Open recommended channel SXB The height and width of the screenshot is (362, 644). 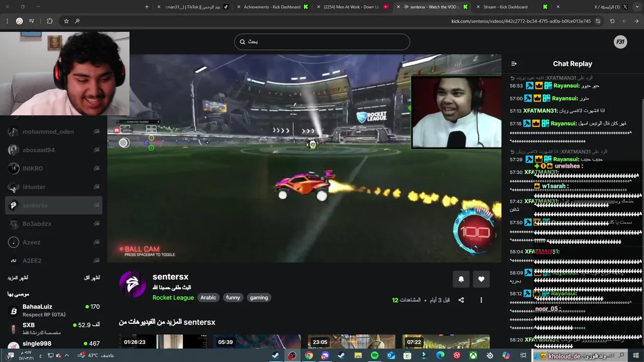tap(53, 328)
